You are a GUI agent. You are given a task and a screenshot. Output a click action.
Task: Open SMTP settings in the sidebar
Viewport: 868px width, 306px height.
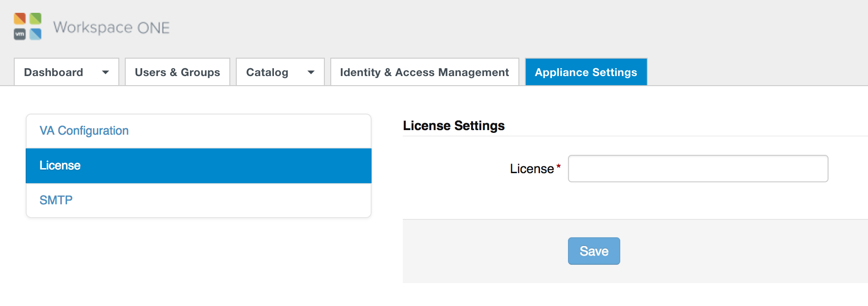click(56, 200)
